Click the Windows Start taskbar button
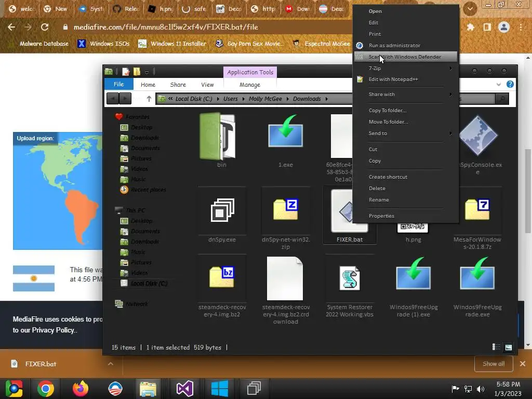 (x=220, y=389)
